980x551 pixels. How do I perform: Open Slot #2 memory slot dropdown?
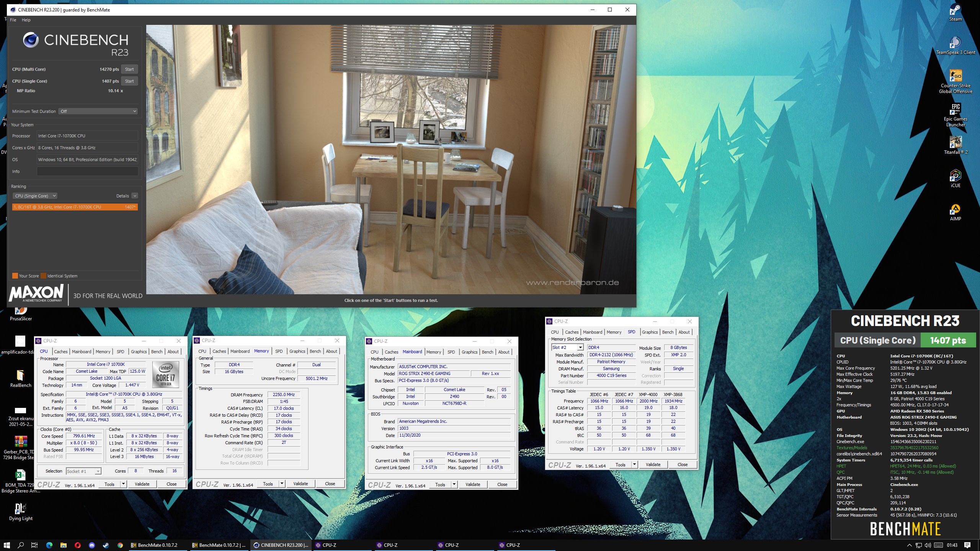tap(567, 347)
